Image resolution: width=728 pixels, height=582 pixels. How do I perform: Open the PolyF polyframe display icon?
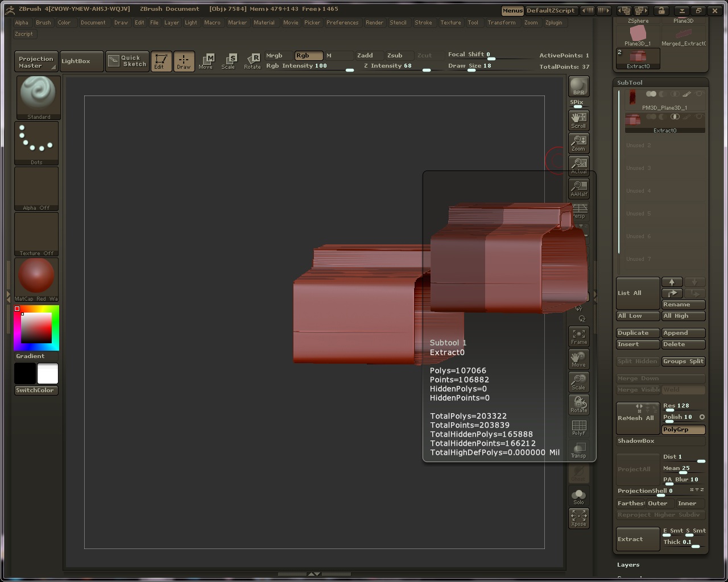[x=578, y=427]
